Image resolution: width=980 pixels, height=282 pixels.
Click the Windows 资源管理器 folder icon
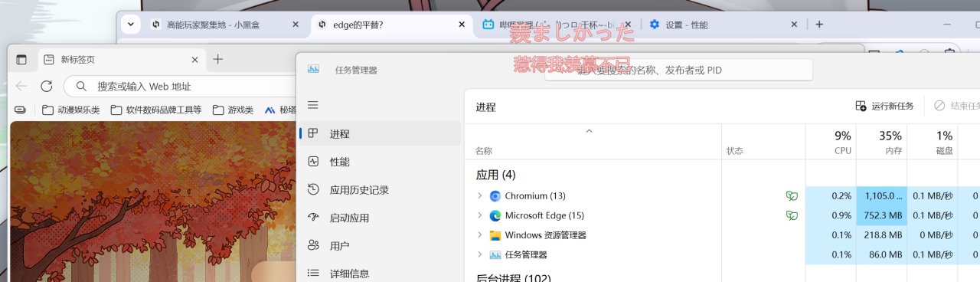(x=495, y=235)
